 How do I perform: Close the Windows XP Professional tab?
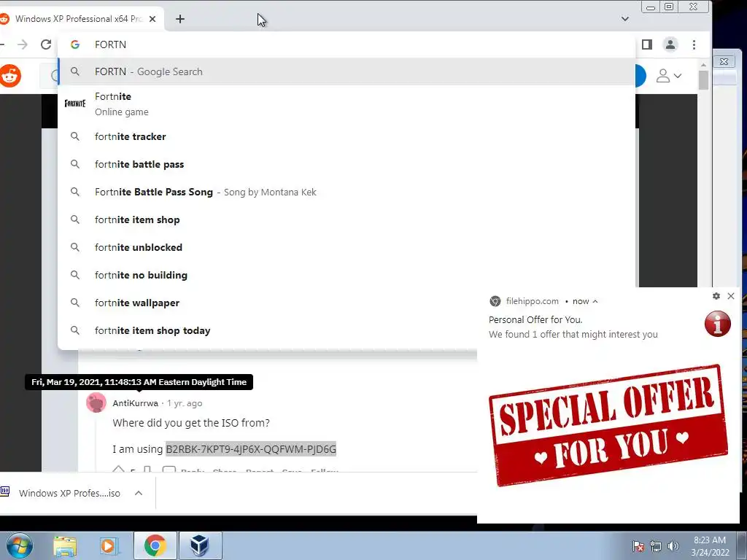152,19
